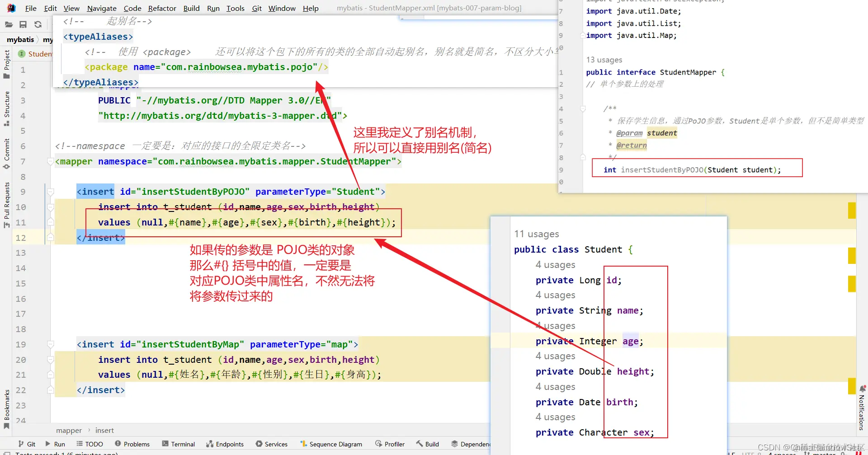Click the parameterType="map" attribute text
Viewport: 868px width, 455px height.
pos(301,344)
